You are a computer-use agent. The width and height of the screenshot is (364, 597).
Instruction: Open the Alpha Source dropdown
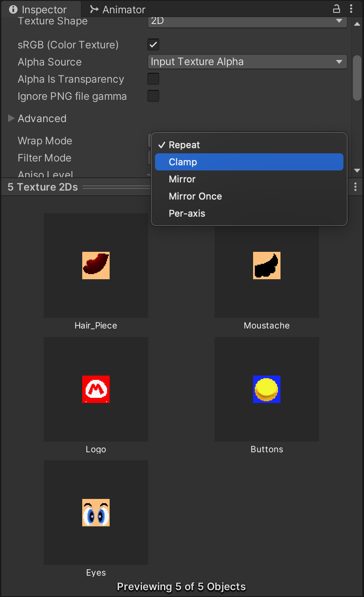[247, 62]
